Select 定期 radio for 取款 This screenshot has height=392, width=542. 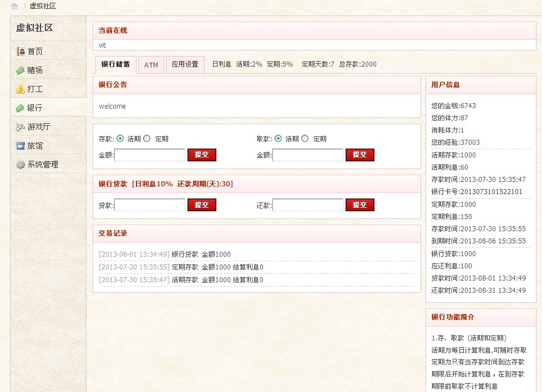[305, 139]
